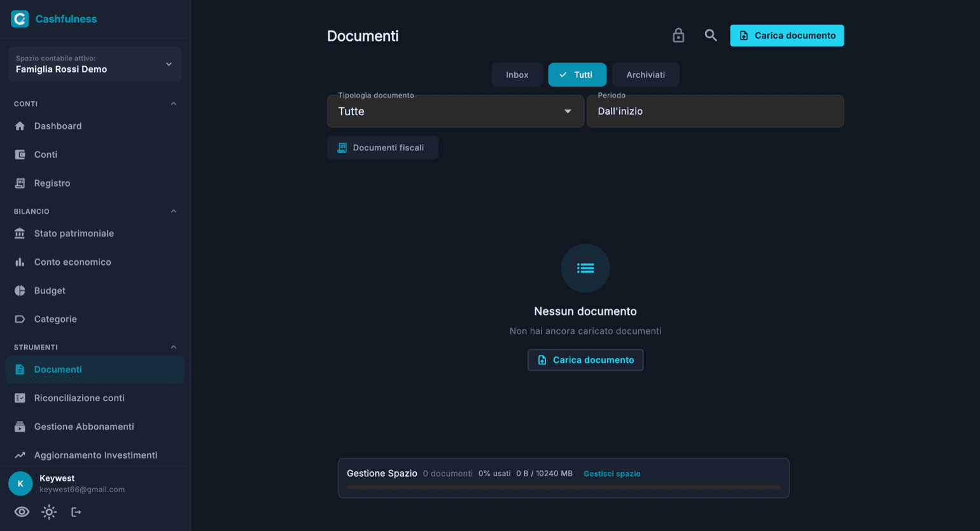Click the Stato patrimoniale bank icon
Screen dimensions: 980x531
coord(20,234)
